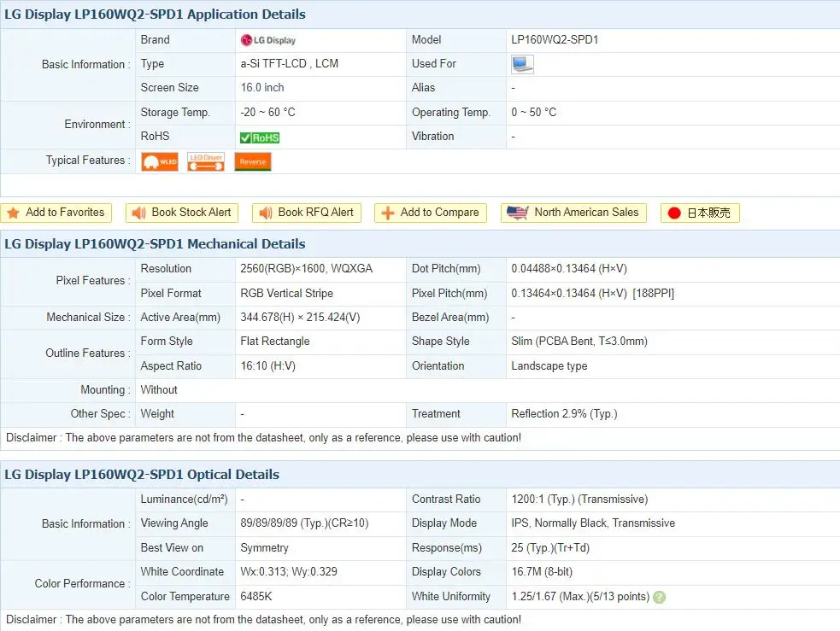Click the Color Performance row label
This screenshot has height=631, width=840.
pos(83,584)
